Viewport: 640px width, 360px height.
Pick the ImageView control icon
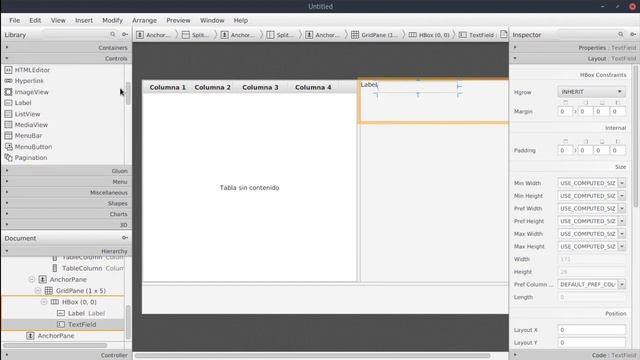point(8,92)
